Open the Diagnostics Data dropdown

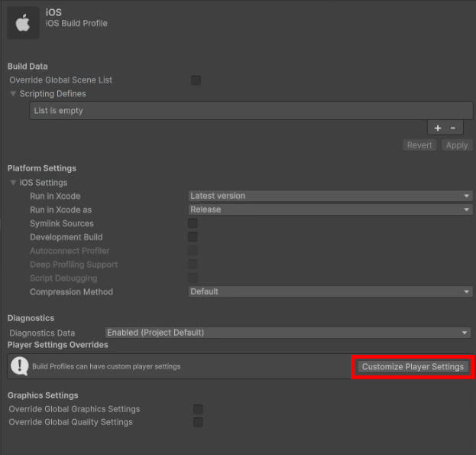pyautogui.click(x=287, y=333)
